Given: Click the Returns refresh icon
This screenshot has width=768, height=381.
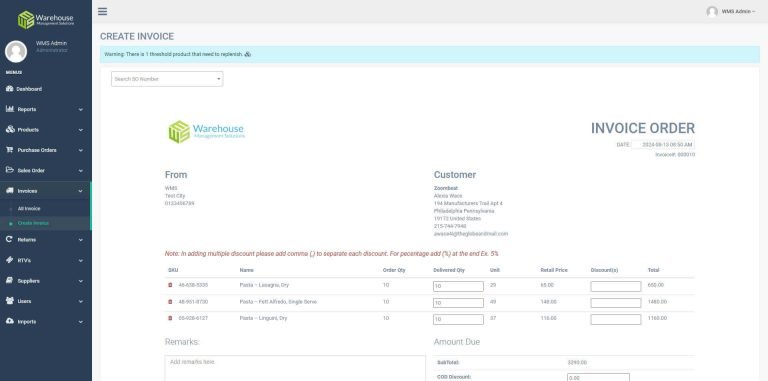Looking at the screenshot, I should pyautogui.click(x=9, y=239).
